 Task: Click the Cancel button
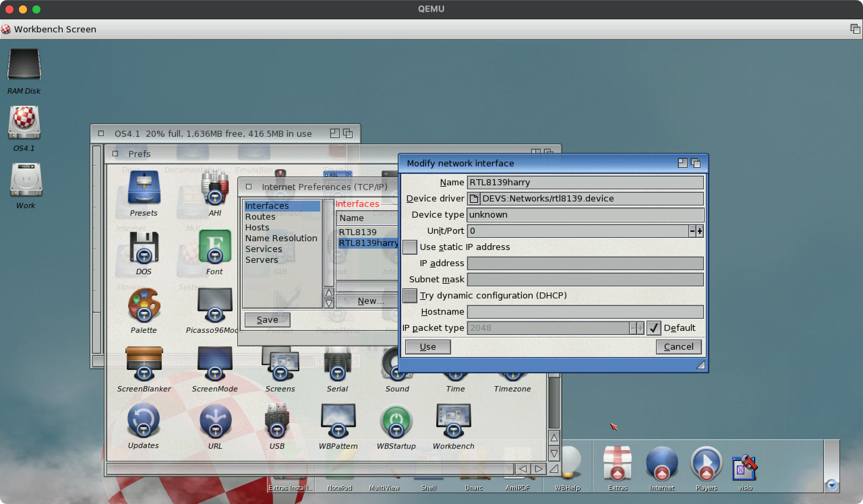678,347
